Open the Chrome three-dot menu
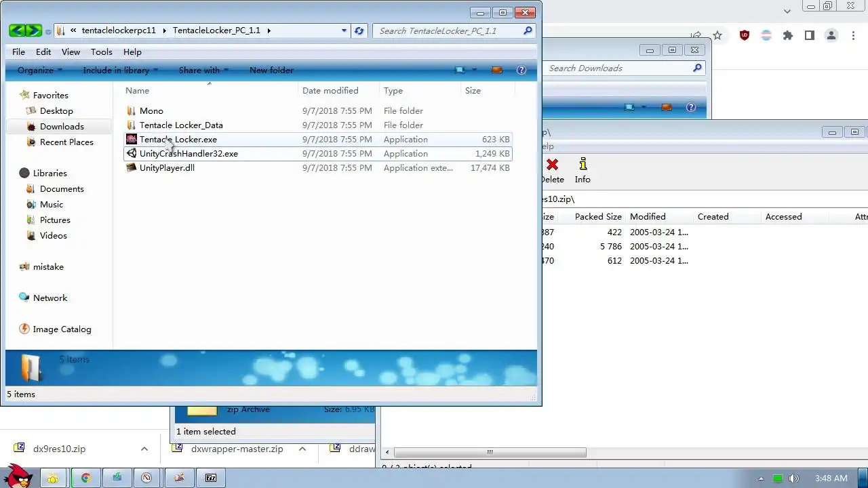The image size is (868, 488). click(x=853, y=35)
